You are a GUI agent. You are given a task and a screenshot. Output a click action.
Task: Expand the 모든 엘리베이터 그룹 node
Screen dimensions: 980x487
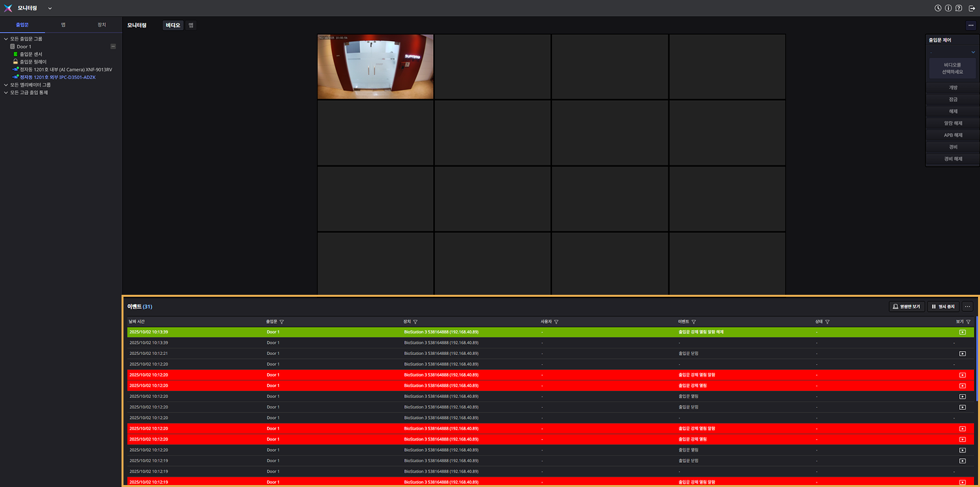(x=6, y=85)
